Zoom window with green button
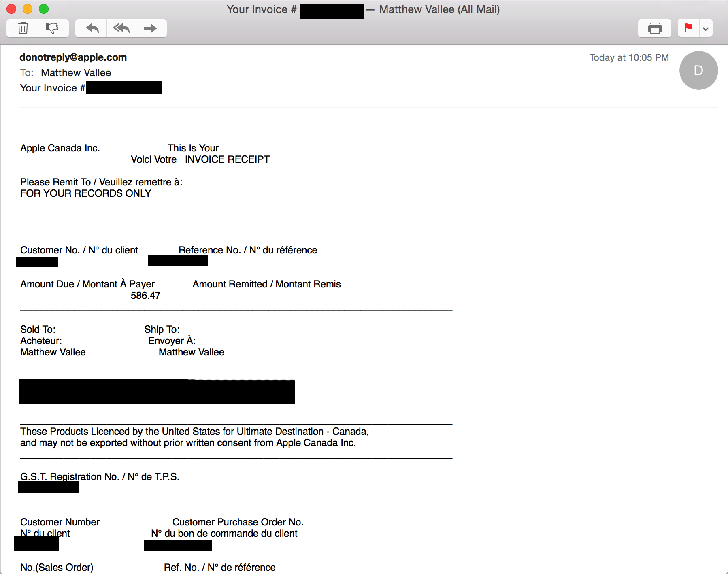This screenshot has width=728, height=574. tap(44, 9)
